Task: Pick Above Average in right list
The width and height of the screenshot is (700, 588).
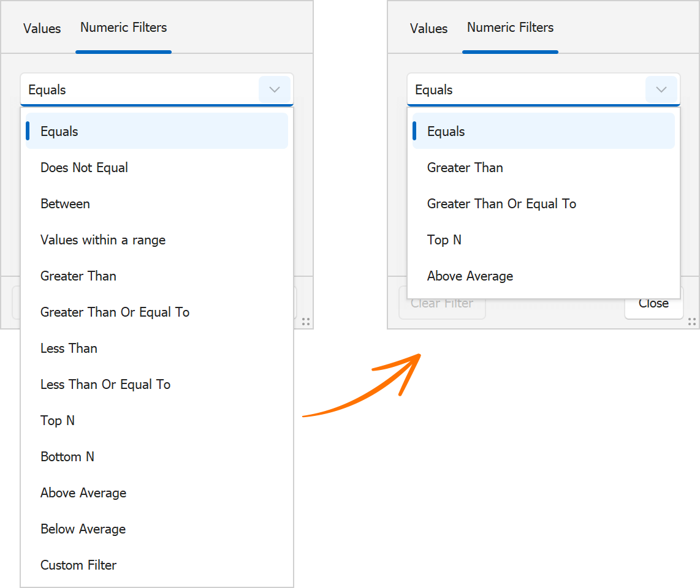Action: coord(543,276)
